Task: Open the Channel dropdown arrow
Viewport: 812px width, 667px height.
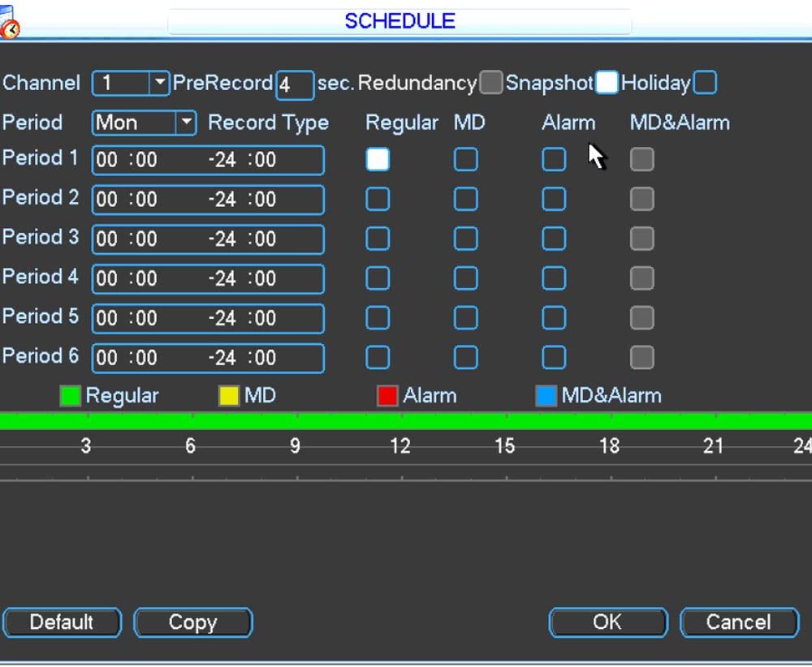Action: point(159,83)
